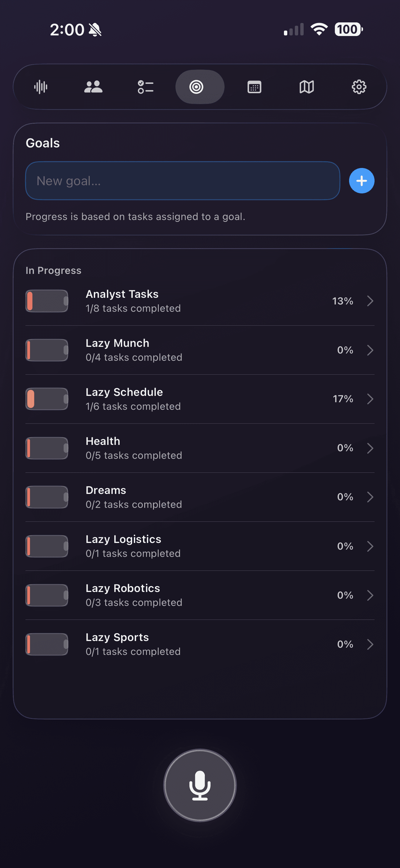This screenshot has width=400, height=868.
Task: Switch to the task checklist tab
Action: pyautogui.click(x=145, y=87)
